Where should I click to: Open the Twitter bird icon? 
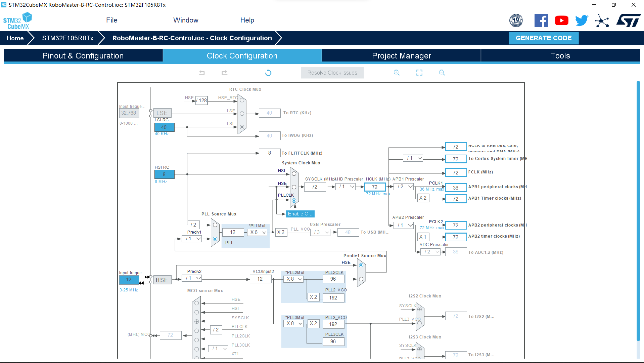point(582,21)
